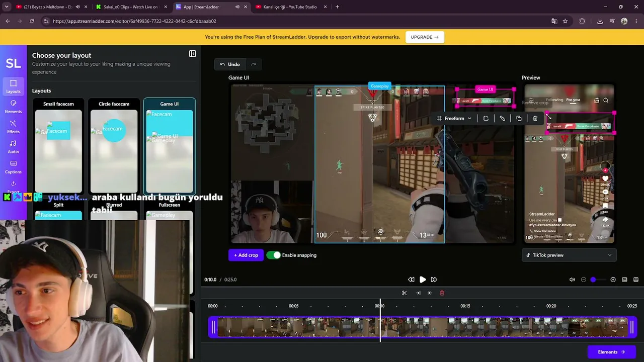Image resolution: width=644 pixels, height=362 pixels.
Task: Open the browser downloads icon
Action: click(x=600, y=21)
